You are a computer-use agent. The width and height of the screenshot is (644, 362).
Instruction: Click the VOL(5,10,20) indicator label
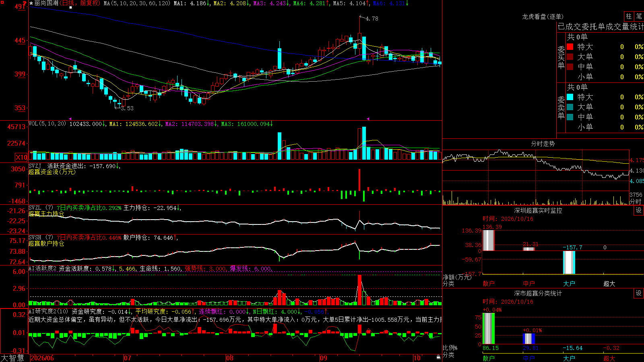[x=47, y=124]
